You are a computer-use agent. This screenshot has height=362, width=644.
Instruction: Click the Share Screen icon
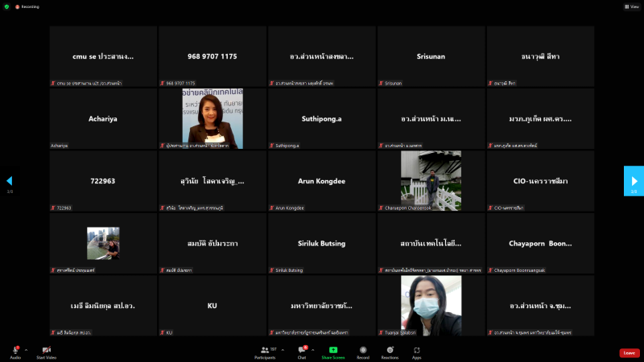coord(332,350)
